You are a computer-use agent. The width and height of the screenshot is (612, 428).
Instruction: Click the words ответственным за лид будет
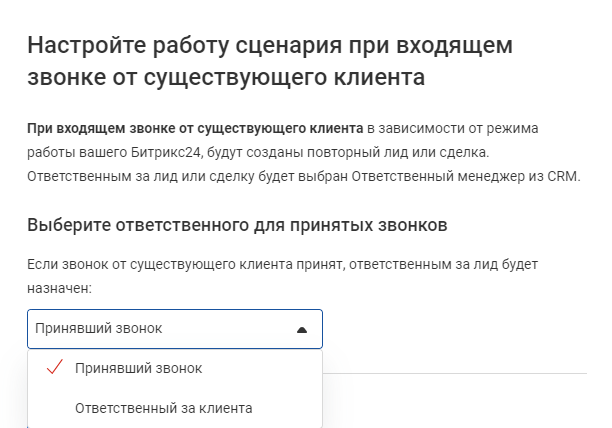coord(459,265)
